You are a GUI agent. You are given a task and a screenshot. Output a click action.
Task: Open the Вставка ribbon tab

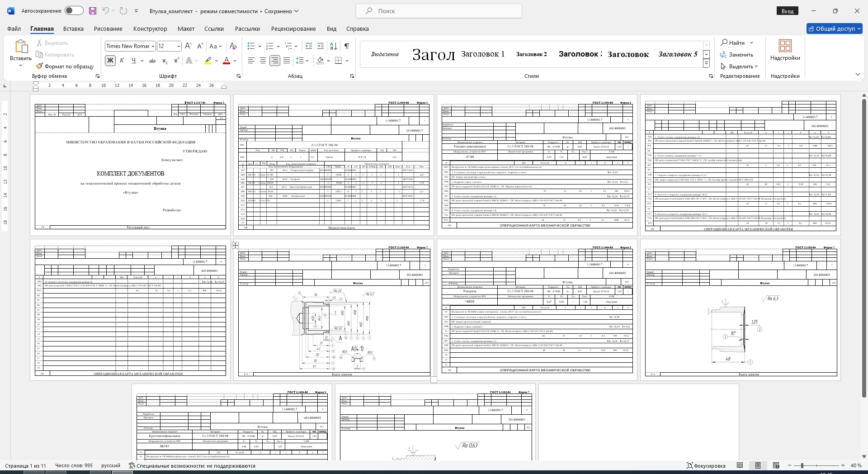point(73,28)
